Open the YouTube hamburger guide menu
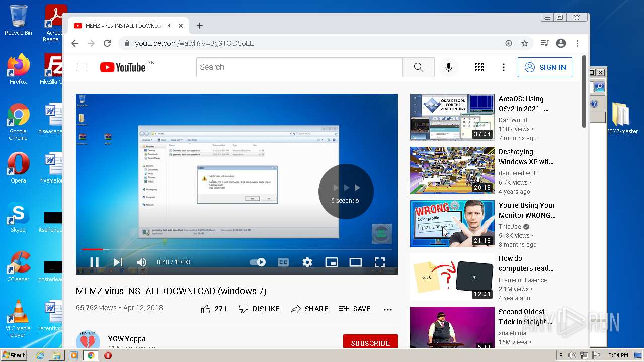Image resolution: width=644 pixels, height=362 pixels. click(x=82, y=67)
